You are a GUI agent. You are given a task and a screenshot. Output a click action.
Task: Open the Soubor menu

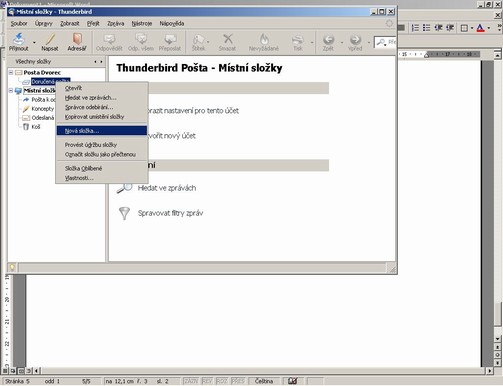click(19, 24)
